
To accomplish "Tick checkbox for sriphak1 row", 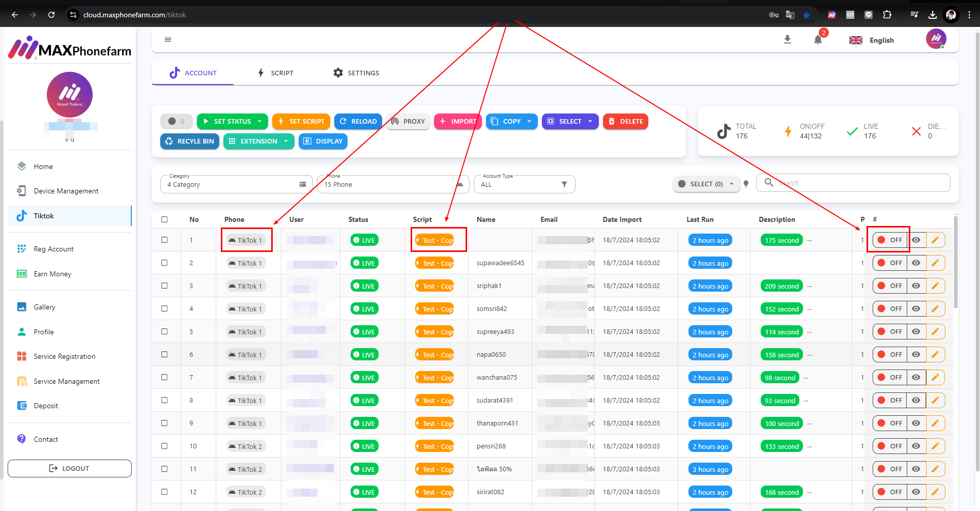I will tap(164, 286).
